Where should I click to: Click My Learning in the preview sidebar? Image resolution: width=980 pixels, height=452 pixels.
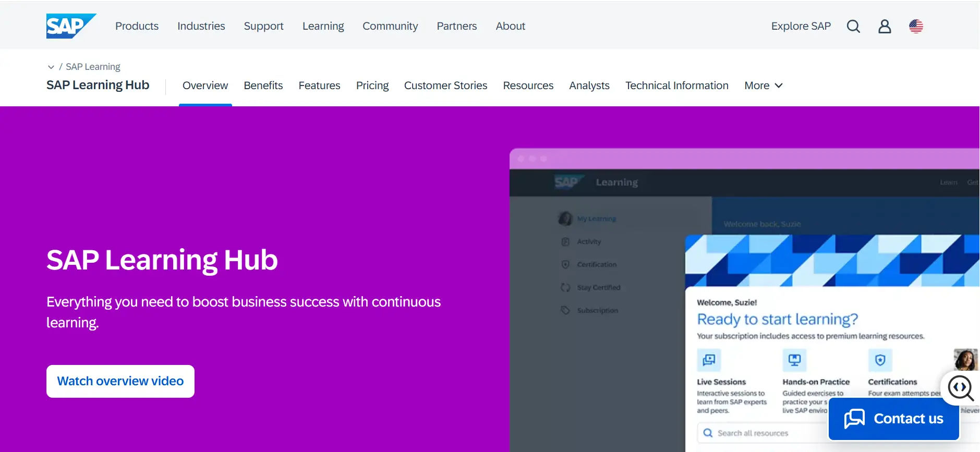pyautogui.click(x=597, y=219)
